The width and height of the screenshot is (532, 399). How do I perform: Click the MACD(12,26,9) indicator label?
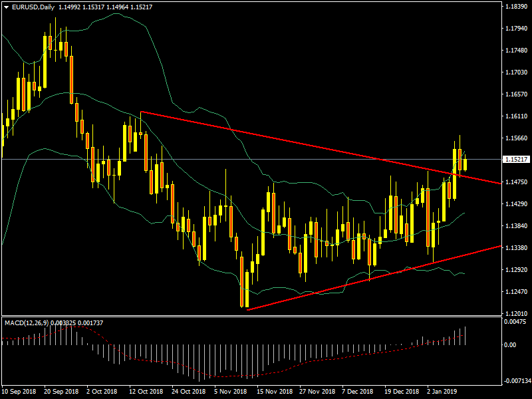tap(27, 323)
